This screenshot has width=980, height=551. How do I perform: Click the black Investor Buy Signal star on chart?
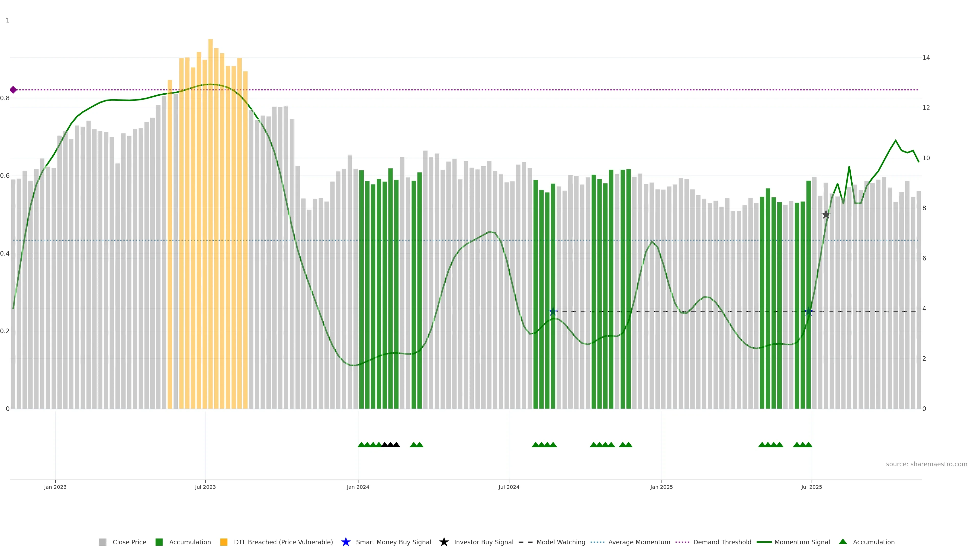pyautogui.click(x=826, y=215)
